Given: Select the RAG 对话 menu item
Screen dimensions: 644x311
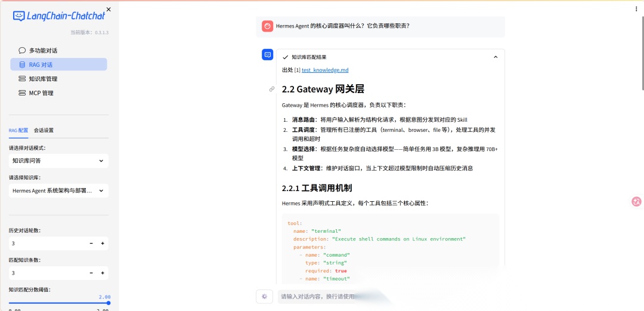Looking at the screenshot, I should (x=58, y=64).
